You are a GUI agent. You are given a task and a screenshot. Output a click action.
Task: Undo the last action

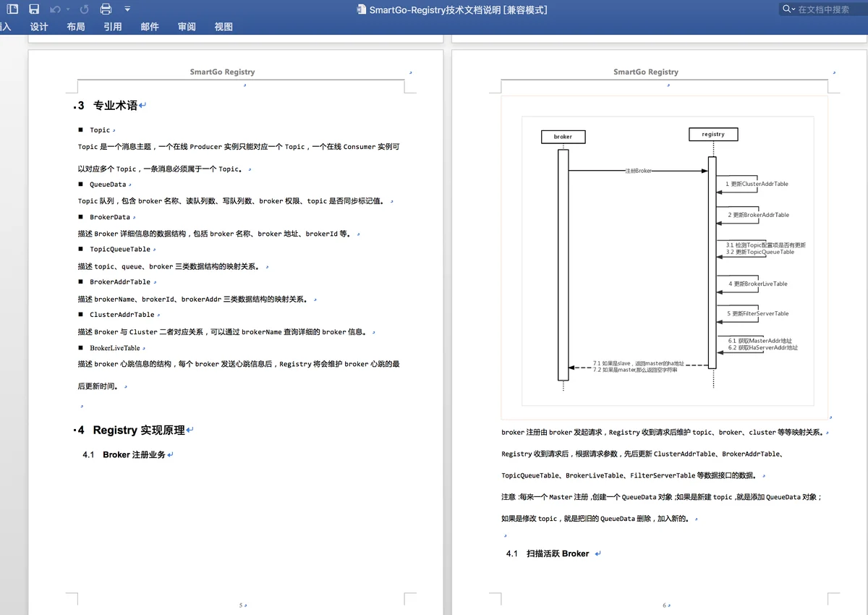(56, 9)
